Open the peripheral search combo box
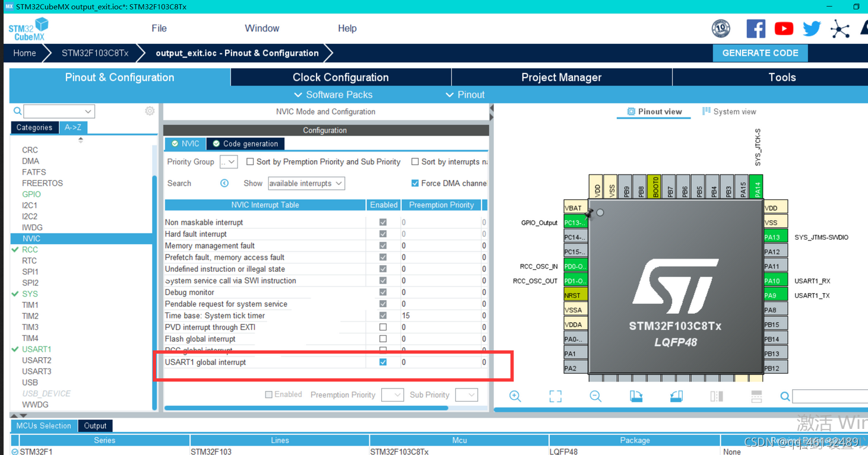 [59, 111]
